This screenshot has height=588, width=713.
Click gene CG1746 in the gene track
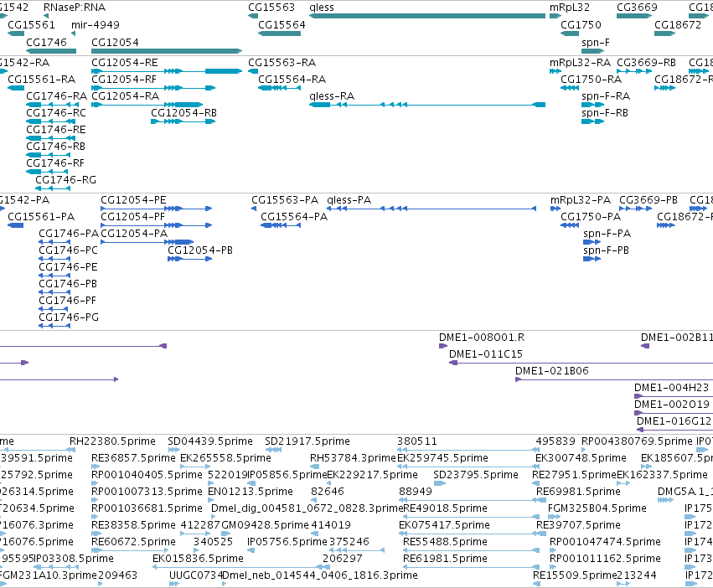coord(51,51)
